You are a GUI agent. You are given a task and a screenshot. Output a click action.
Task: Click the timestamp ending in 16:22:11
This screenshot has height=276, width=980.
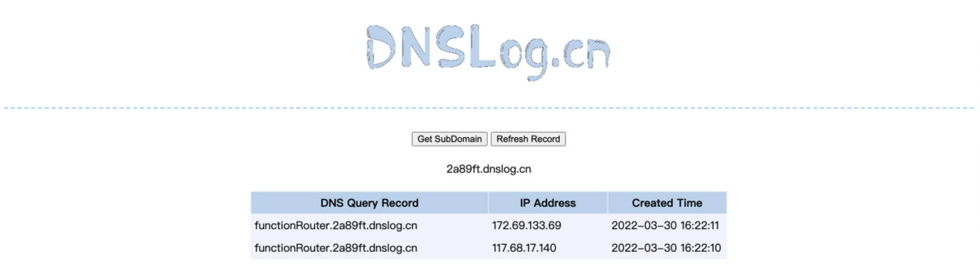coord(665,226)
